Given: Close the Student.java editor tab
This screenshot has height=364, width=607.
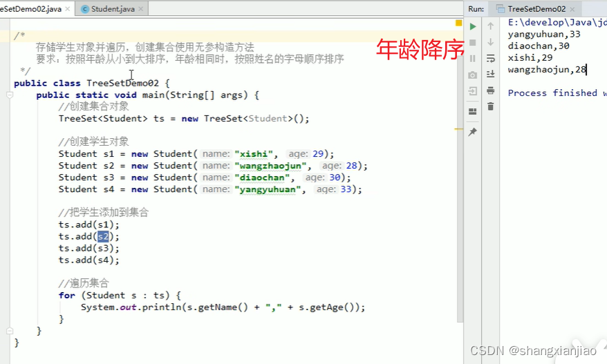Looking at the screenshot, I should 140,9.
